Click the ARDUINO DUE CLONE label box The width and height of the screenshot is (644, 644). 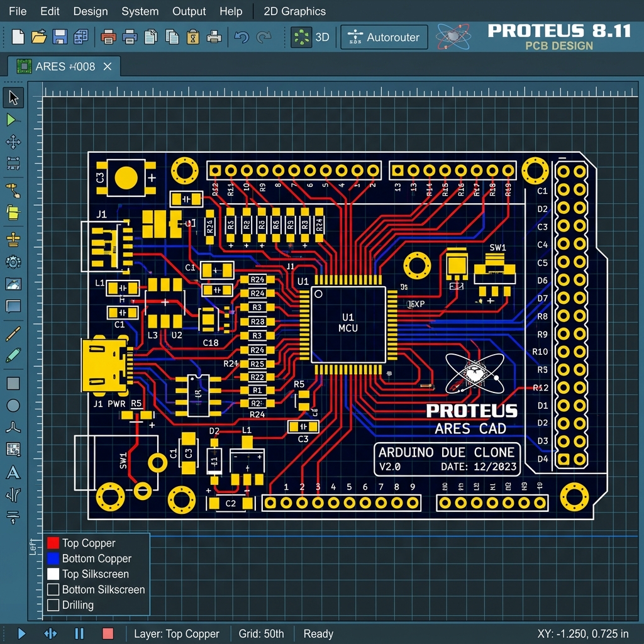pyautogui.click(x=447, y=459)
